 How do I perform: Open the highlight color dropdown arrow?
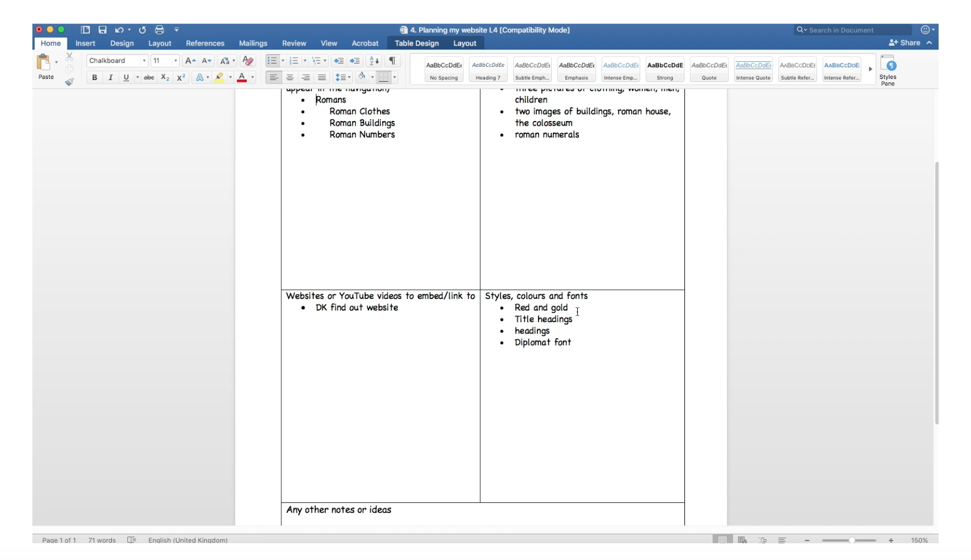pyautogui.click(x=230, y=77)
